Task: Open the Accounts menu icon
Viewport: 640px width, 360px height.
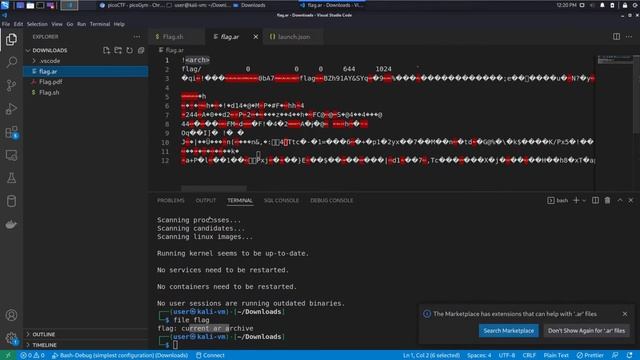Action: [x=11, y=315]
